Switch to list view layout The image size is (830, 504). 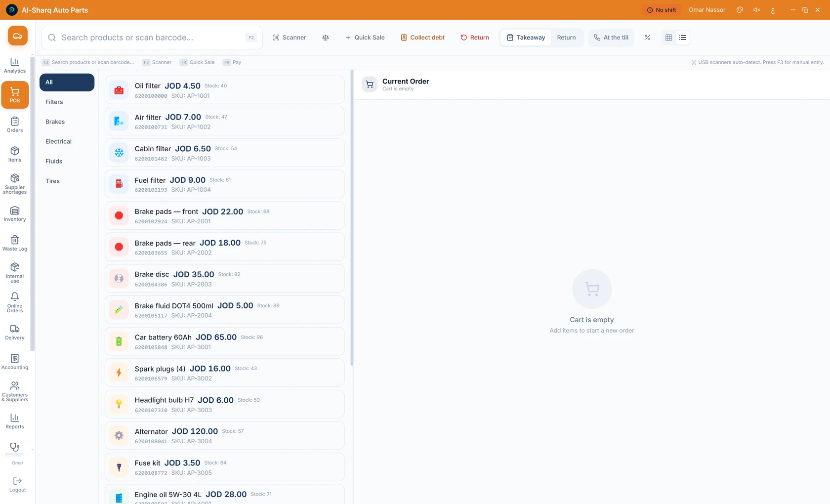point(683,38)
